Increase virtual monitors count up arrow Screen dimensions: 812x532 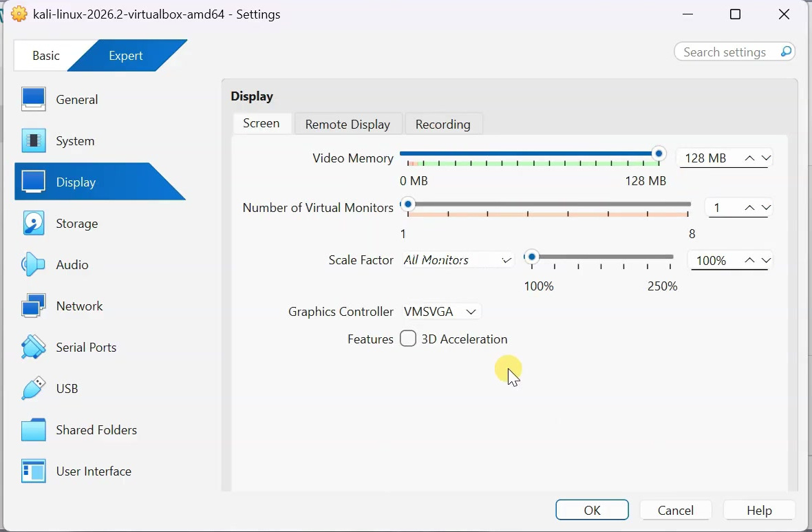point(749,208)
